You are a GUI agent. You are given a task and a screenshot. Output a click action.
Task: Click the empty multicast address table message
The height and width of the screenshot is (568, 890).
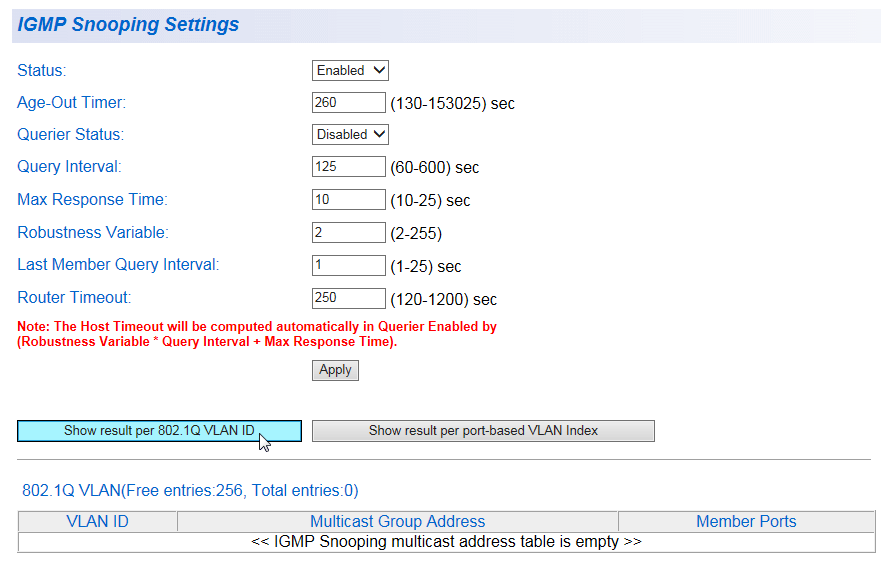[446, 542]
